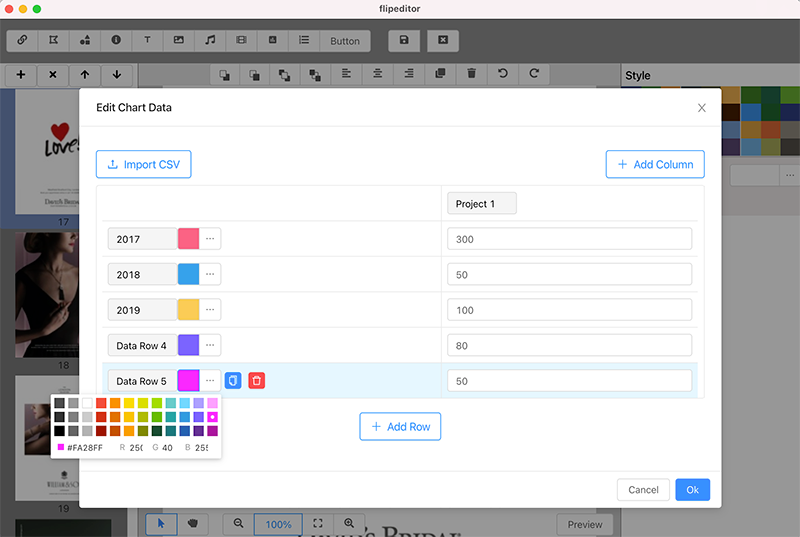Click the remove page X icon

[53, 75]
